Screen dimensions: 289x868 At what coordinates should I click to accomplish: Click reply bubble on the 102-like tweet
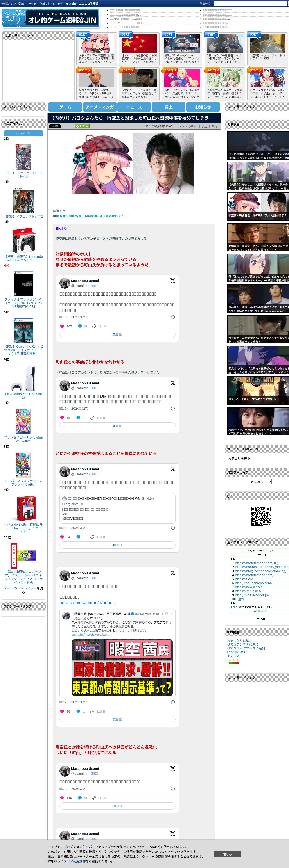[x=80, y=326]
